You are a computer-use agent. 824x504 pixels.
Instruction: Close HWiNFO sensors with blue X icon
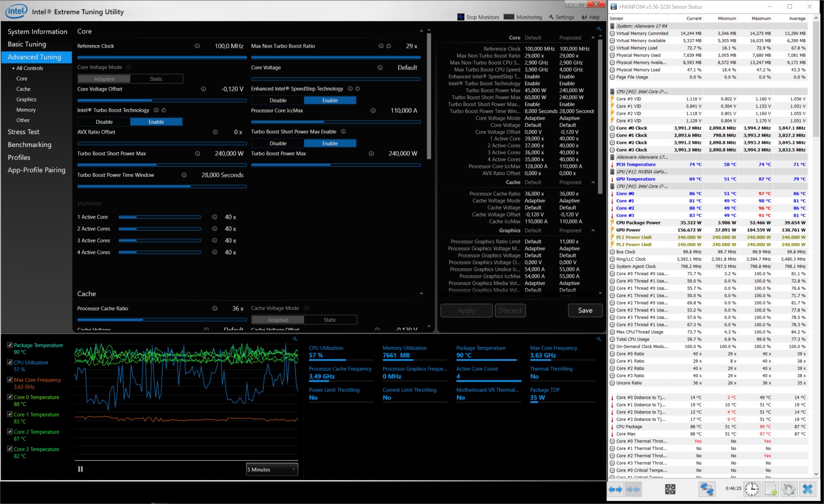pyautogui.click(x=808, y=489)
